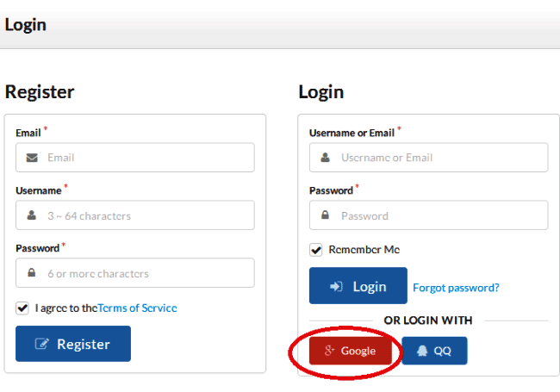Click person icon in register Username field
Image resolution: width=560 pixels, height=392 pixels.
click(32, 215)
